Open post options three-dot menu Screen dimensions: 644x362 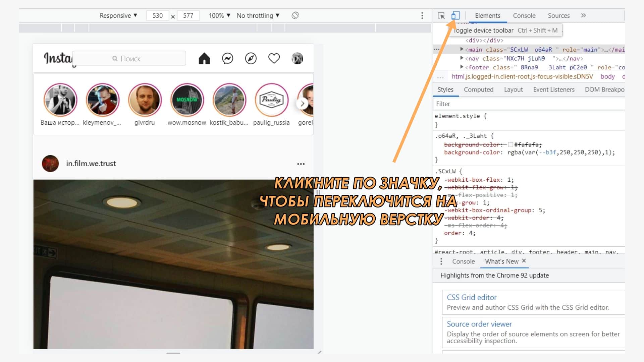pyautogui.click(x=301, y=164)
